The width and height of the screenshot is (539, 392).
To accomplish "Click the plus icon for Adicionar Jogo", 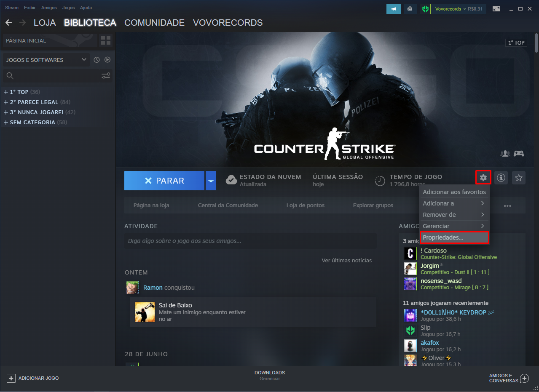I will (x=11, y=378).
